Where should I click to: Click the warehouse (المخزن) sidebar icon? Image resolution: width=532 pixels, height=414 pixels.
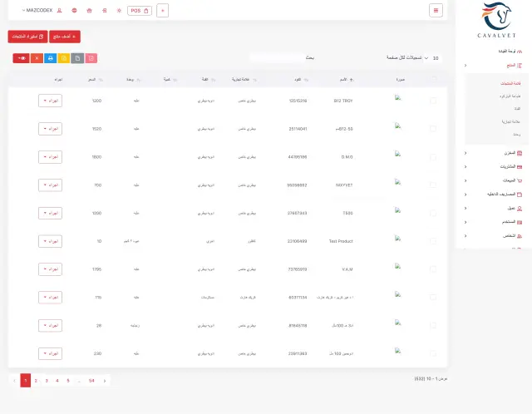tap(519, 153)
